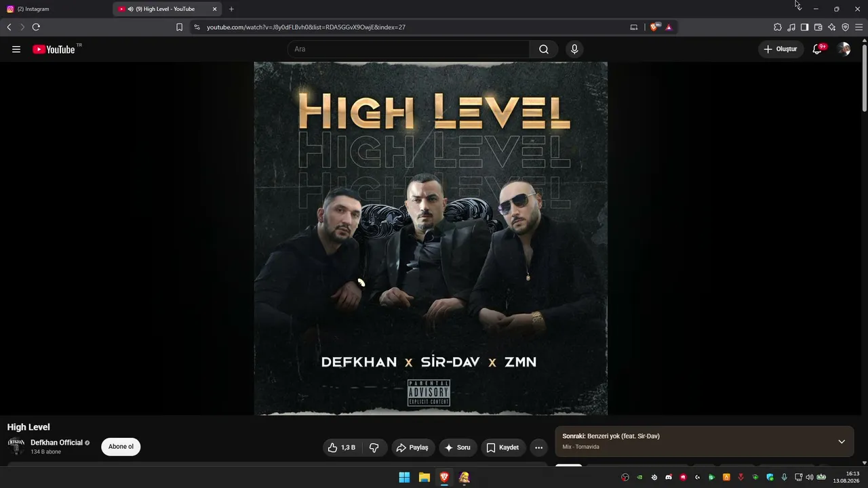Click the video title 'High Level'
Image resolution: width=868 pixels, height=488 pixels.
click(x=28, y=427)
